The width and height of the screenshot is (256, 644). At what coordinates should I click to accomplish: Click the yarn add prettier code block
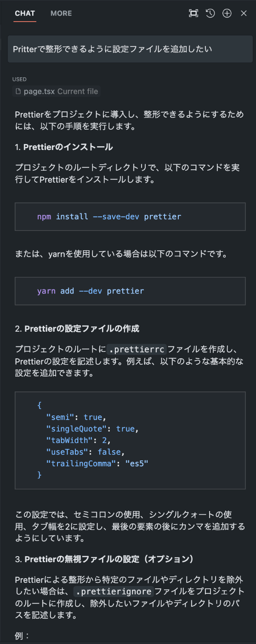click(x=130, y=291)
